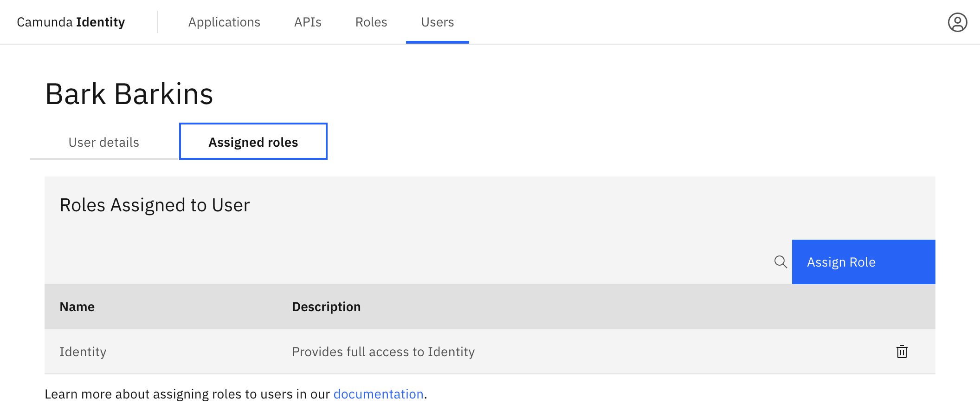Click the Description column header
This screenshot has width=980, height=405.
click(326, 307)
